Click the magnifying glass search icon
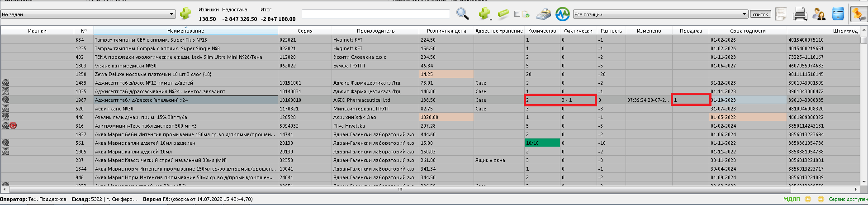Screen dimensions: 868x205 [462, 14]
